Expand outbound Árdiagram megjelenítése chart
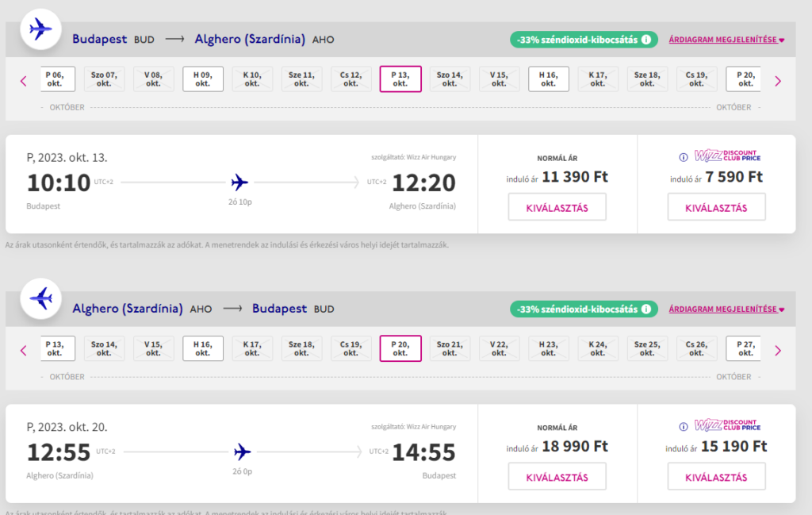Screen dimensions: 812x515 tap(726, 40)
